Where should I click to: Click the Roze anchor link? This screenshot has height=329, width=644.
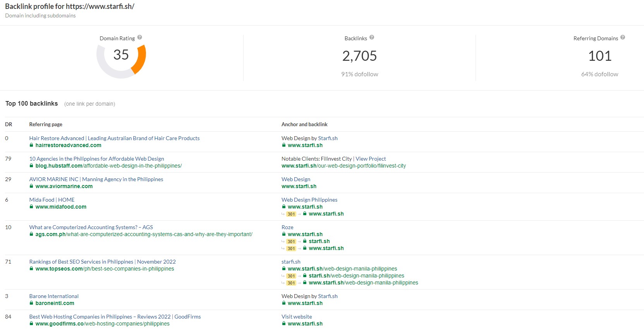[x=287, y=227]
